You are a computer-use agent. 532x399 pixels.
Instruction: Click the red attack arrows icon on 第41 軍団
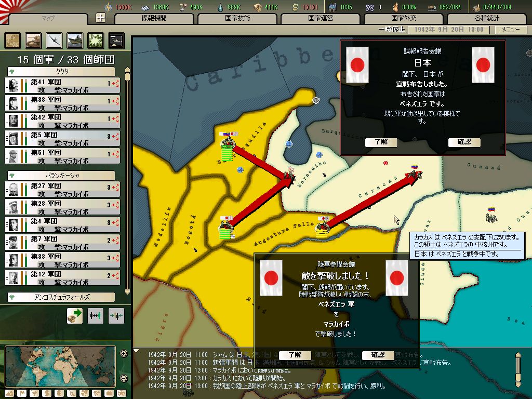tap(116, 83)
